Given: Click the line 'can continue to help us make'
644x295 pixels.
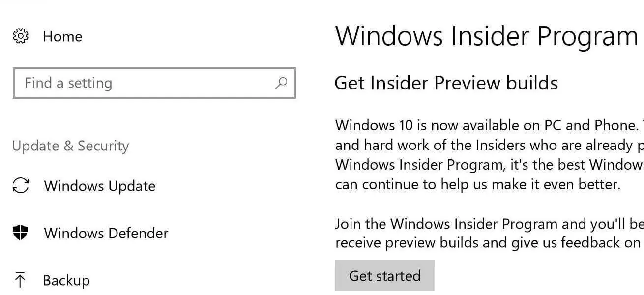Looking at the screenshot, I should [478, 184].
